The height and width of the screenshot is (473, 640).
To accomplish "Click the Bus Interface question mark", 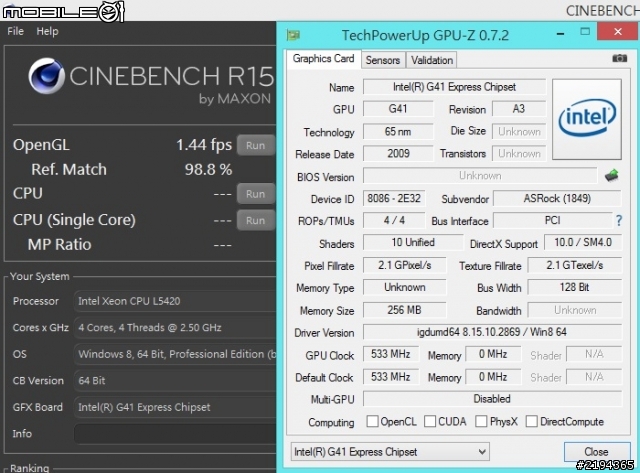I will click(x=619, y=221).
